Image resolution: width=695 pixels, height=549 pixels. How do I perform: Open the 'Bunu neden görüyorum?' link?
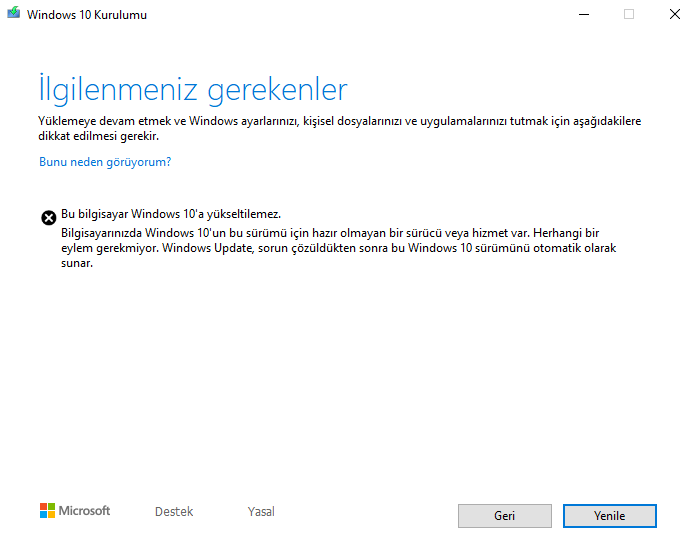[x=105, y=162]
